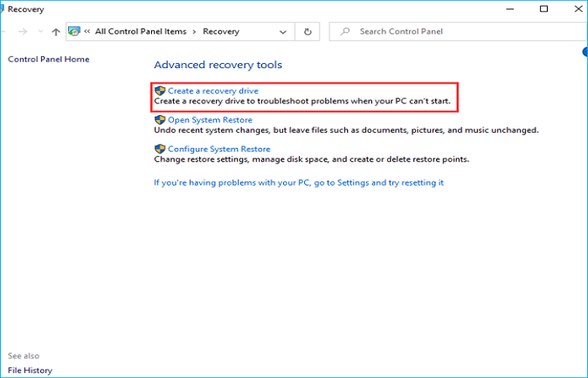Open System Restore link

coord(210,120)
